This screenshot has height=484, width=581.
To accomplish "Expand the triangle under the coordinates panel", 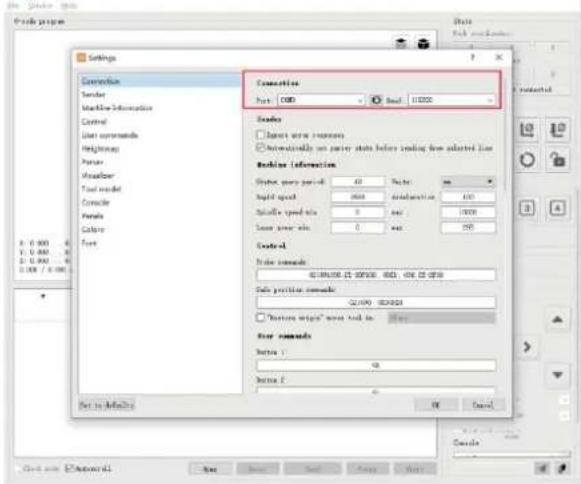I will pyautogui.click(x=43, y=296).
